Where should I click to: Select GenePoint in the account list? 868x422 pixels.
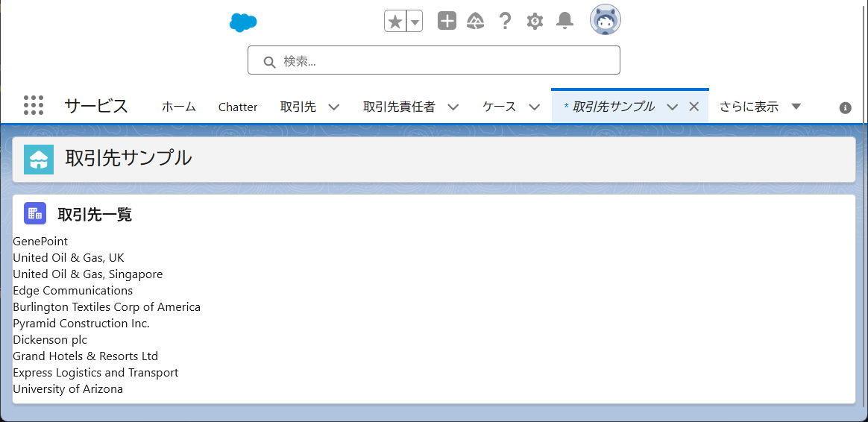pos(40,242)
